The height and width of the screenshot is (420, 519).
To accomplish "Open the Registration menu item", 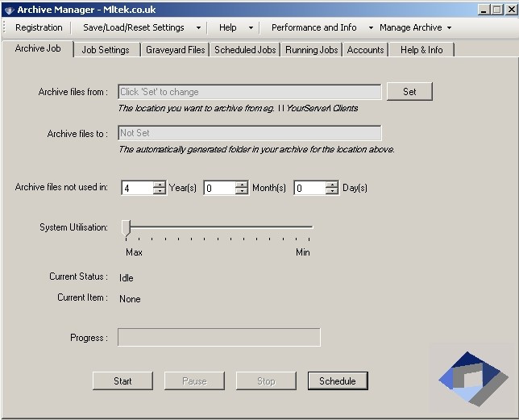I will [39, 27].
